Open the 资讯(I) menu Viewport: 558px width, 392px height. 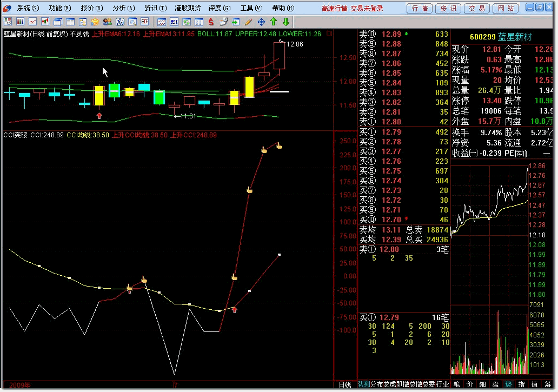pyautogui.click(x=156, y=8)
